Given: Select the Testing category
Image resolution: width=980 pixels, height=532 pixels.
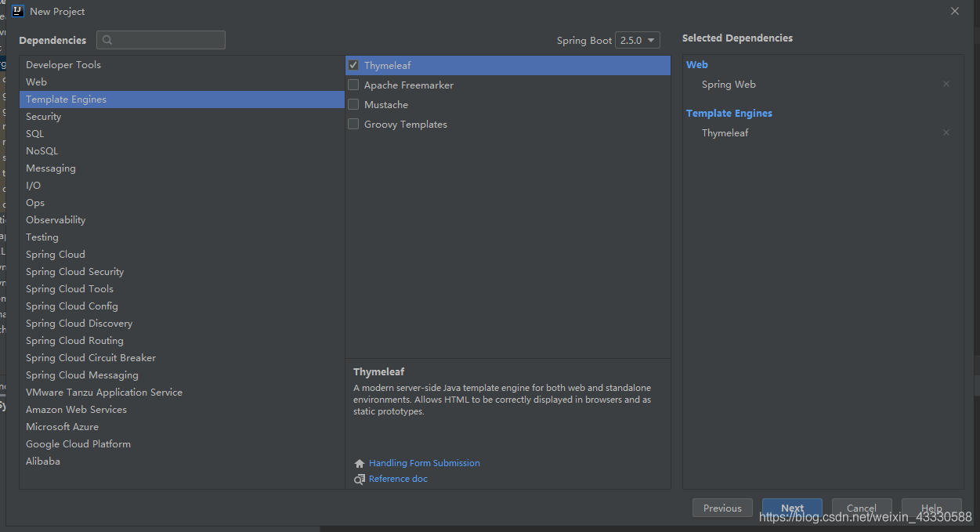Looking at the screenshot, I should tap(182, 237).
